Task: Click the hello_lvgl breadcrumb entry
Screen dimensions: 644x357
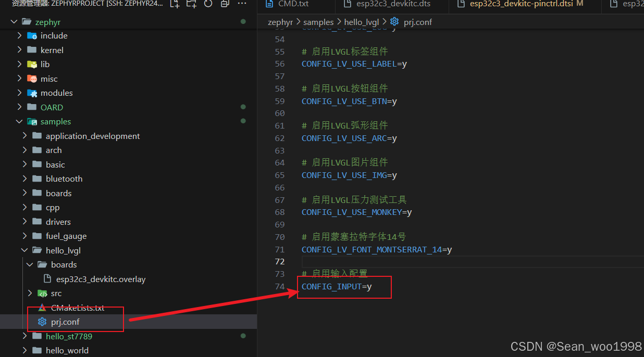Action: point(362,22)
